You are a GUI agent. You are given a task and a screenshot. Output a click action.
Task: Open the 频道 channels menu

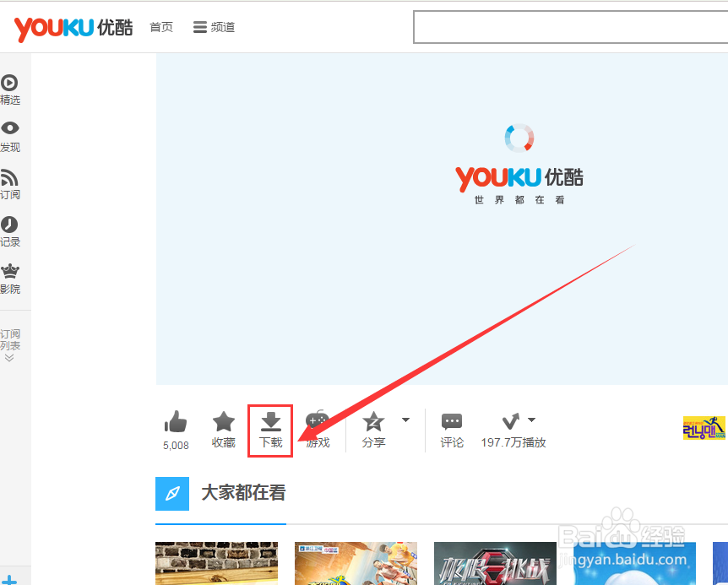click(x=213, y=27)
